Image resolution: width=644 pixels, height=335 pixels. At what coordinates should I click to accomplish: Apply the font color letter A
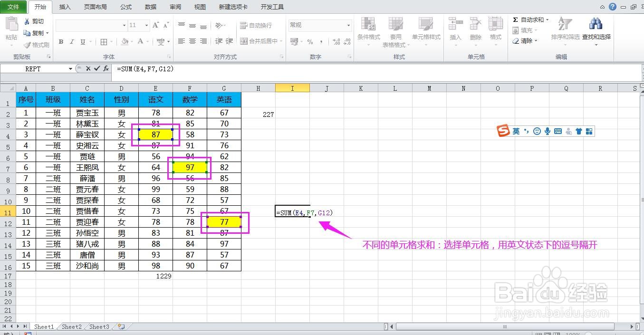coord(141,41)
